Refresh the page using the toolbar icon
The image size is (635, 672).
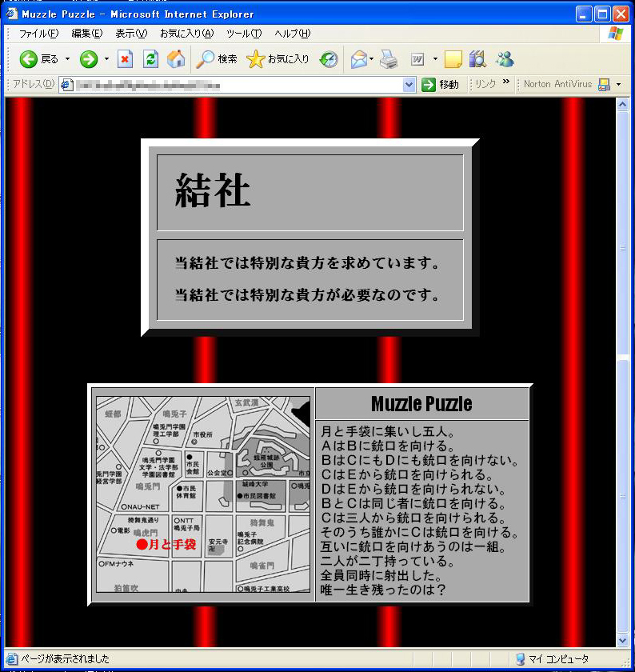pos(150,59)
